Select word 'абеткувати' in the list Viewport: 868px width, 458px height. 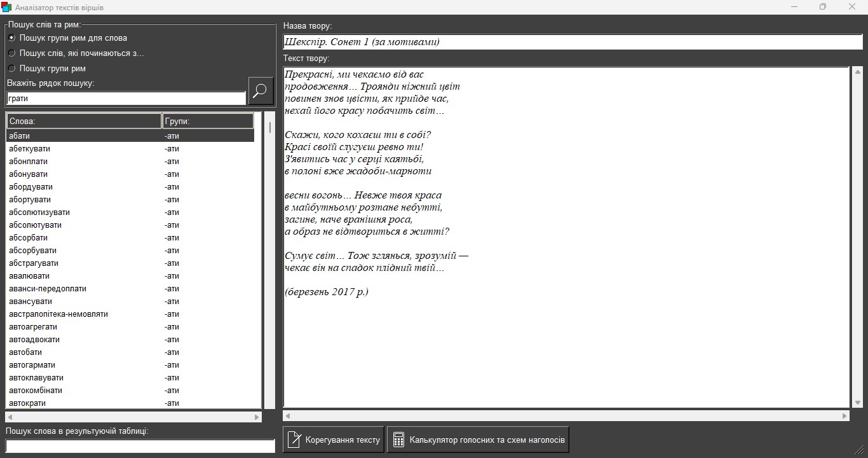pos(130,149)
